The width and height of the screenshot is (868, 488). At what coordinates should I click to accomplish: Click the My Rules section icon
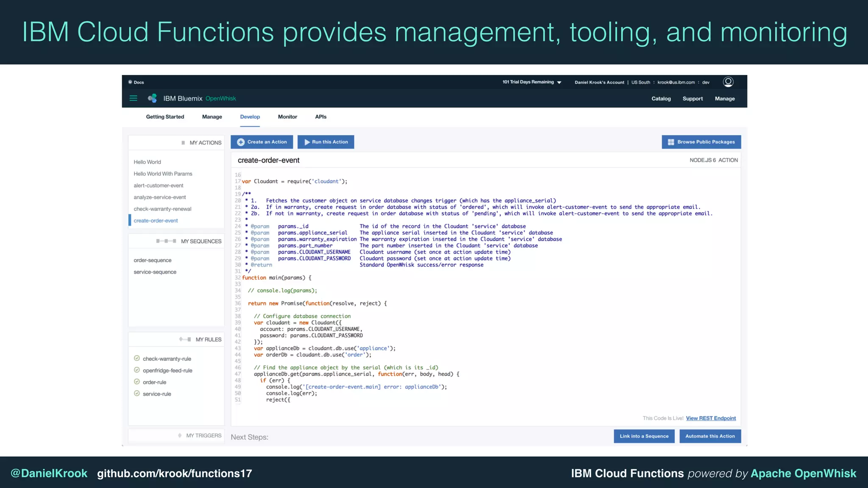point(185,339)
